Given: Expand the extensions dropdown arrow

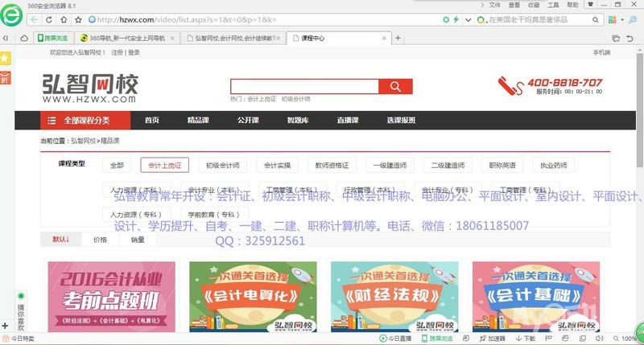Looking at the screenshot, I should click(x=621, y=19).
